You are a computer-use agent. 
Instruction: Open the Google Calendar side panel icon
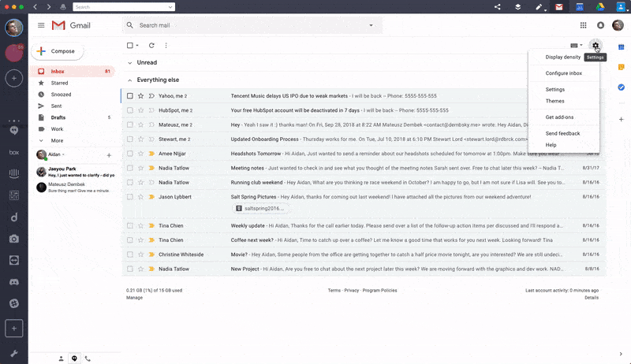[621, 47]
